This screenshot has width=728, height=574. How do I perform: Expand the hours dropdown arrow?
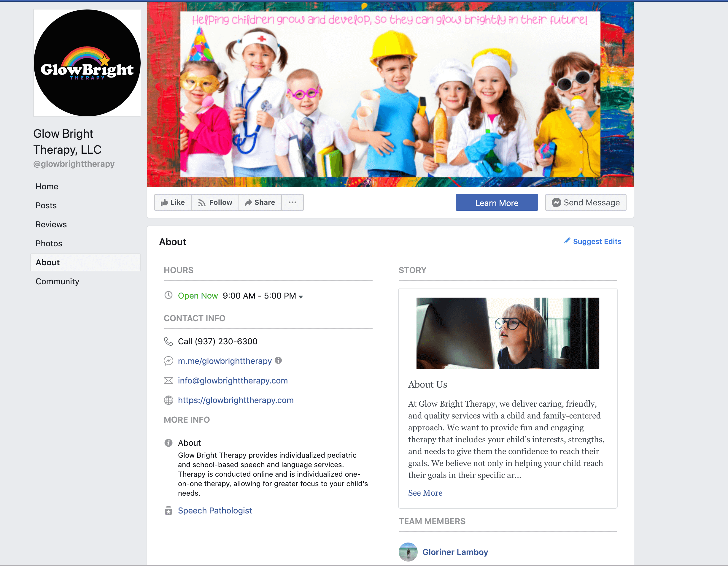pyautogui.click(x=301, y=297)
